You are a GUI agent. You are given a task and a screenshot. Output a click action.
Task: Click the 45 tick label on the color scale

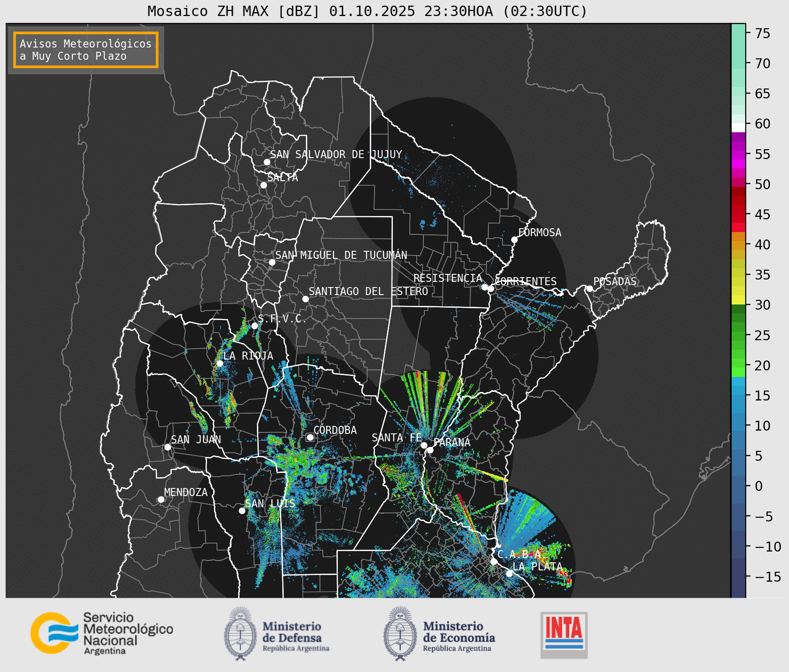click(x=763, y=215)
